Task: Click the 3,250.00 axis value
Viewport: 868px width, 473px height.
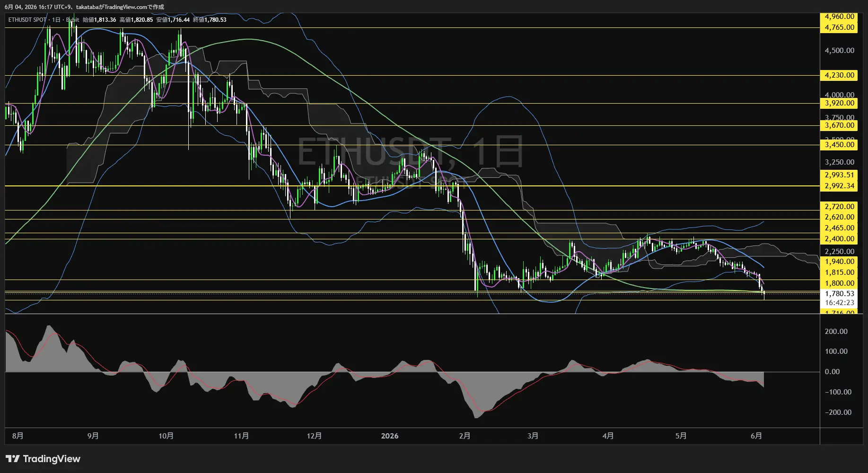Action: 840,162
